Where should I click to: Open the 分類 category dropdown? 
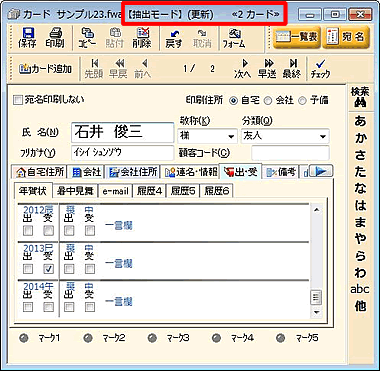click(322, 136)
